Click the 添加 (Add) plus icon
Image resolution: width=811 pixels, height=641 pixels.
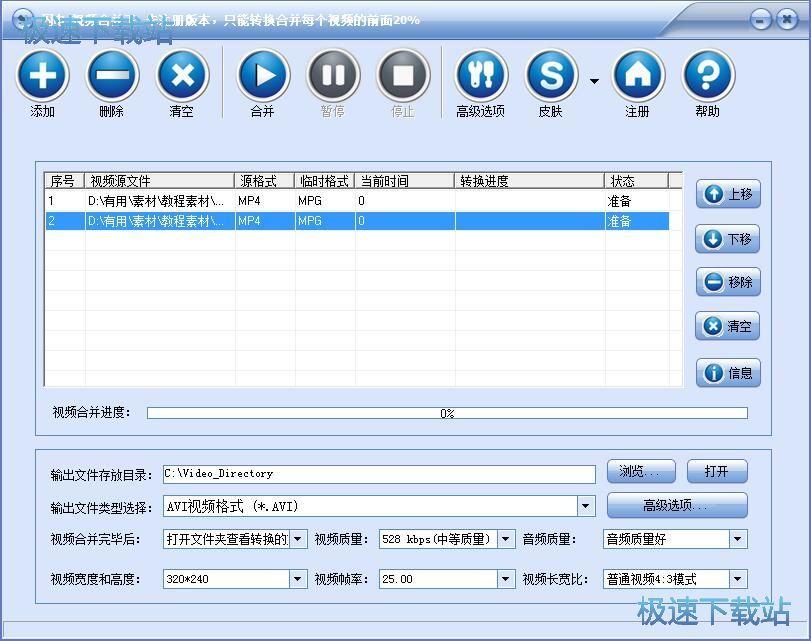tap(43, 75)
